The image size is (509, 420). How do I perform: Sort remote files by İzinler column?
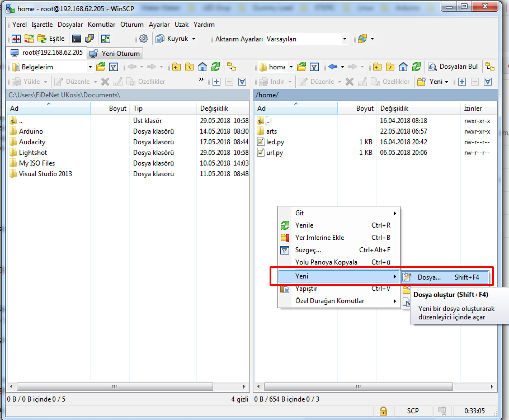[x=478, y=108]
